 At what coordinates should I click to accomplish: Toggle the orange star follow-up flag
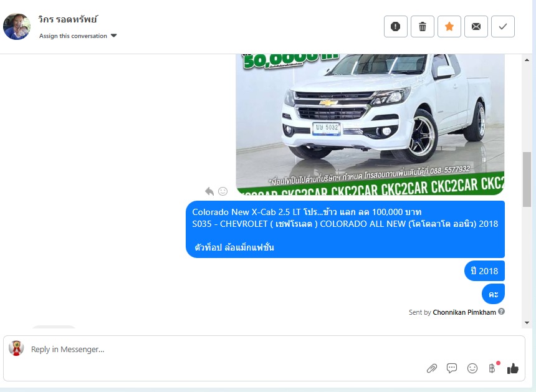[449, 26]
